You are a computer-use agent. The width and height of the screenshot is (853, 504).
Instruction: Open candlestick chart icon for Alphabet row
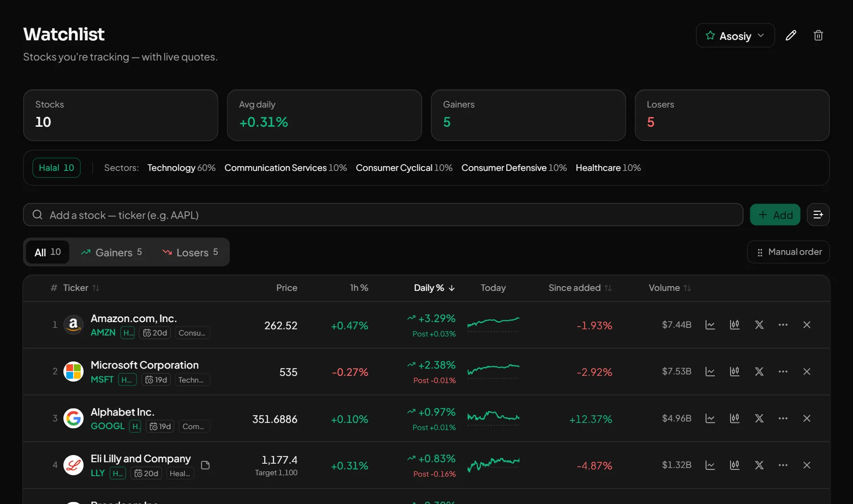tap(735, 419)
